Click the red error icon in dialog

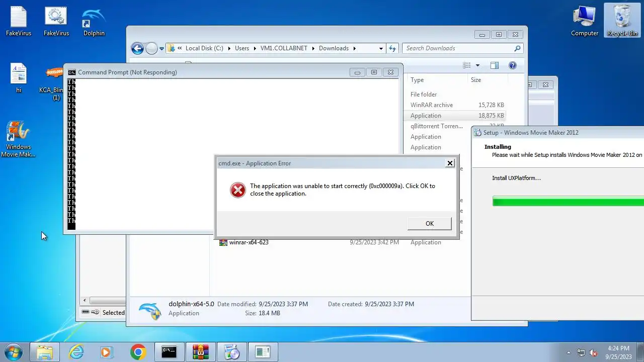click(x=237, y=190)
